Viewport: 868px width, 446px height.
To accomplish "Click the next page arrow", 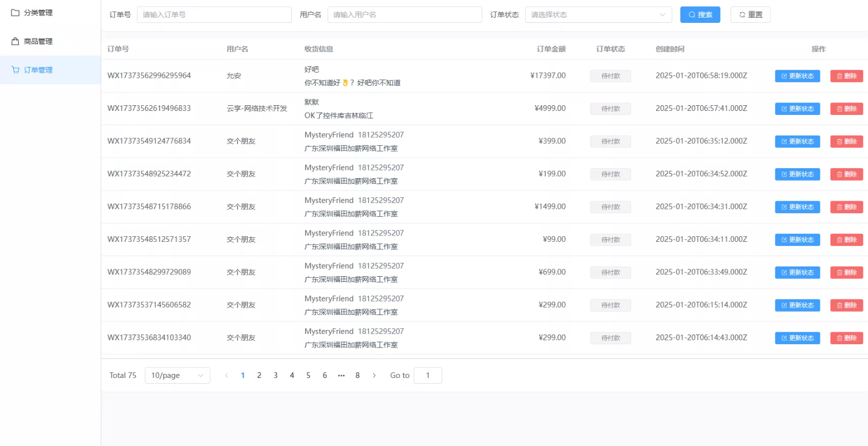I will point(374,375).
